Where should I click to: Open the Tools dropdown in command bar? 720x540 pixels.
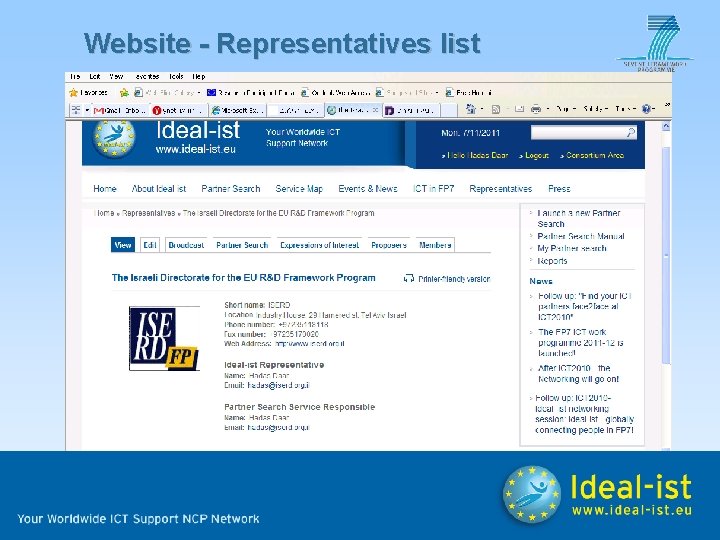pyautogui.click(x=625, y=109)
